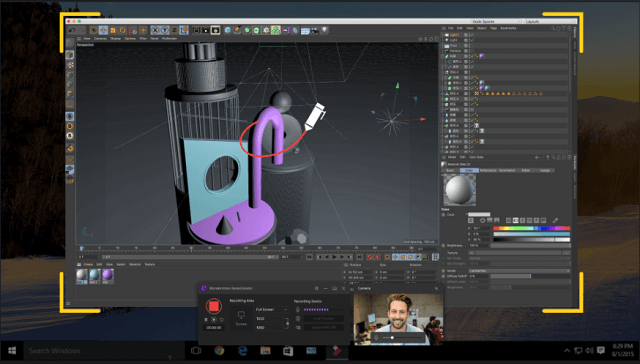Open Object Manager File menu
Viewport: 640px width, 364px height.
(451, 28)
